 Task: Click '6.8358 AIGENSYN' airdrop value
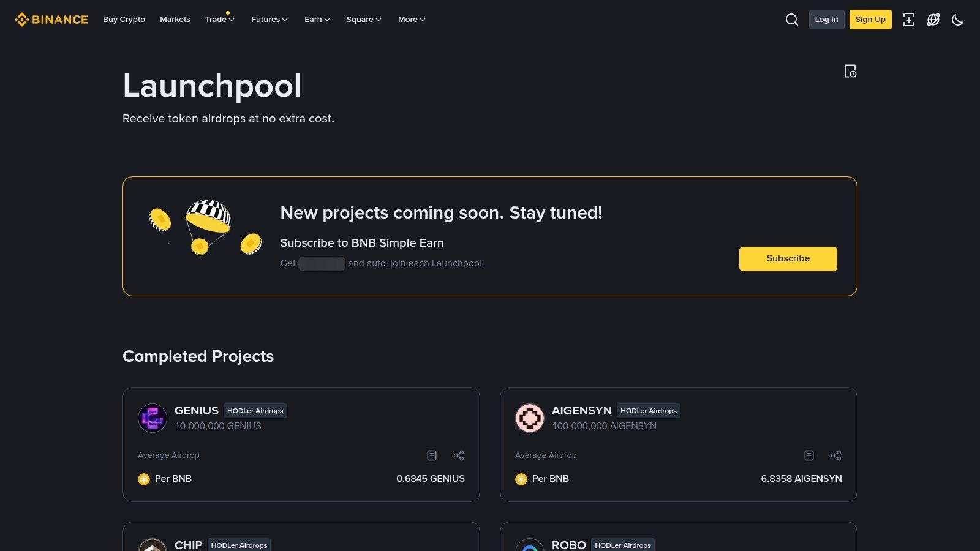tap(801, 479)
